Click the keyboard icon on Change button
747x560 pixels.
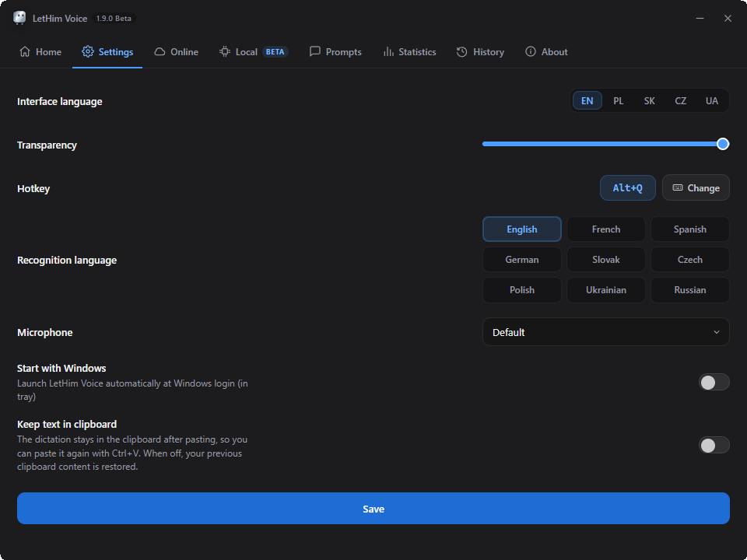click(x=678, y=187)
